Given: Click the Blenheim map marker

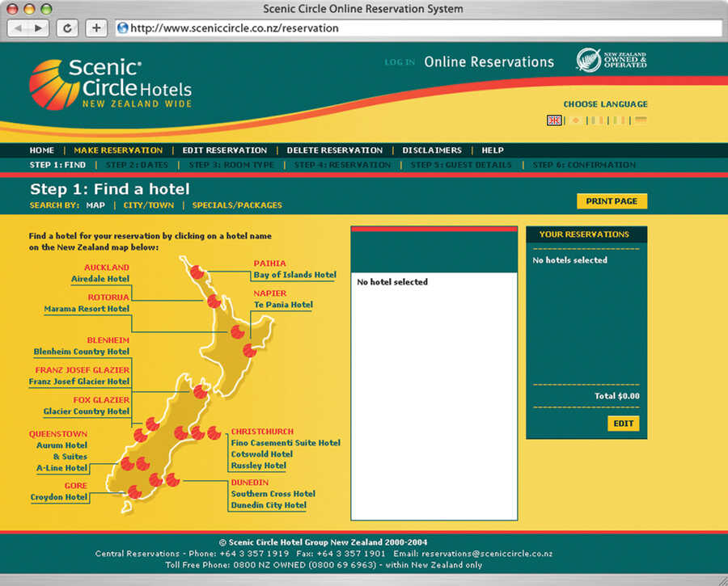Looking at the screenshot, I should coord(200,391).
